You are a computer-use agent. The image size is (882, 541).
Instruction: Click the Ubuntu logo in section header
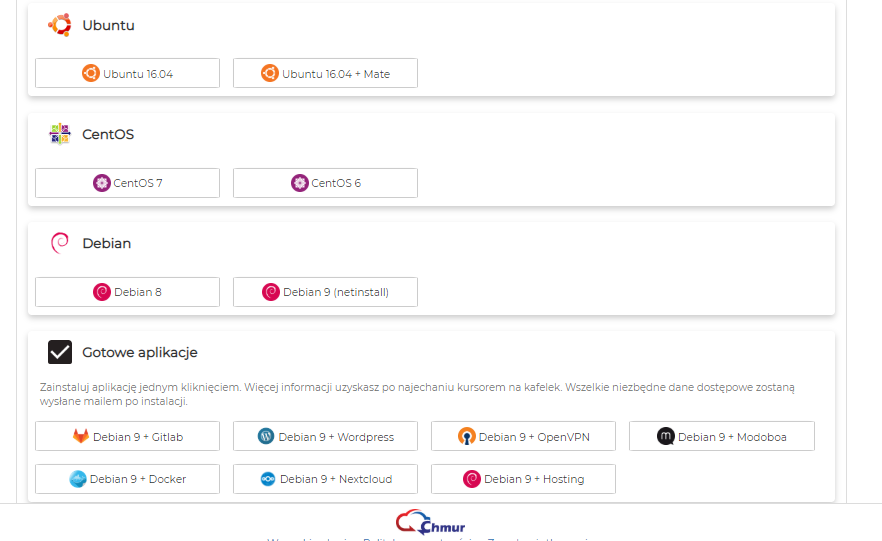click(60, 25)
